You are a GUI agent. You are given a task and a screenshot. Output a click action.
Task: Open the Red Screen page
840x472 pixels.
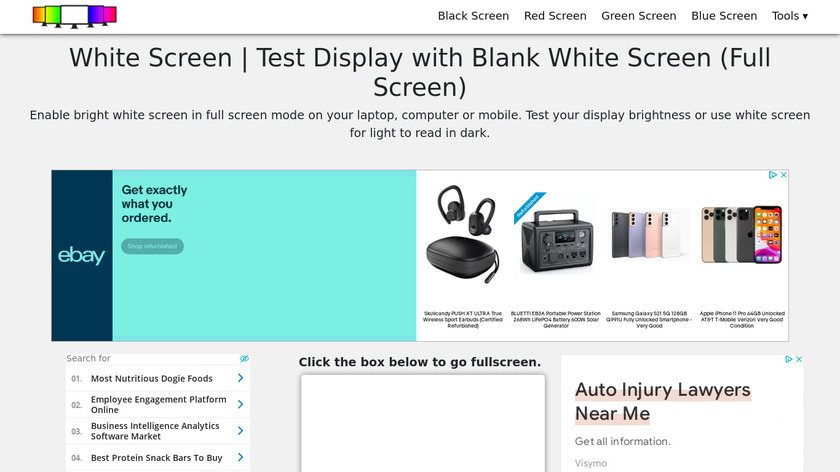click(555, 16)
